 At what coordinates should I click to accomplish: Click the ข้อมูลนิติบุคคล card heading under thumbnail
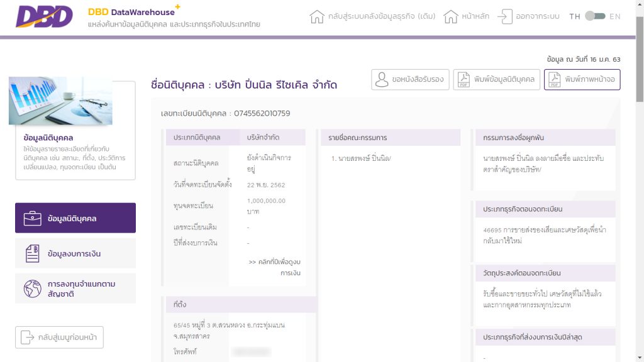coord(48,138)
